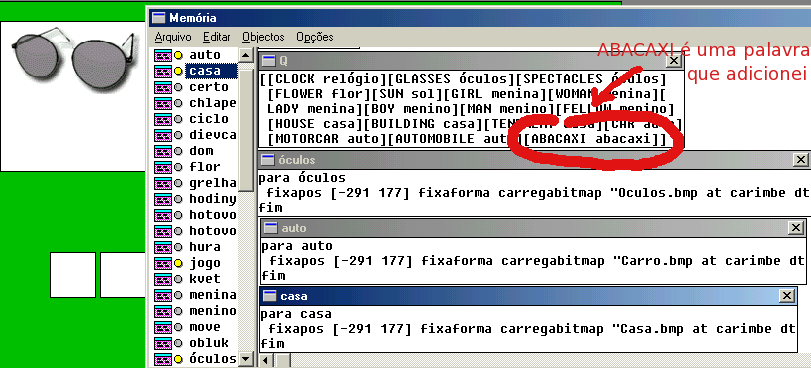Click the horizontal scrollbar left arrow

coord(266,360)
